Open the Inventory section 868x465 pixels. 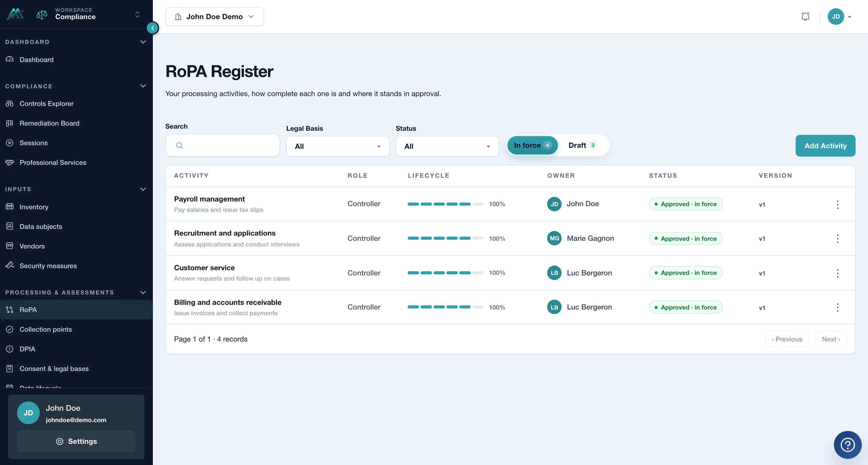point(76,207)
